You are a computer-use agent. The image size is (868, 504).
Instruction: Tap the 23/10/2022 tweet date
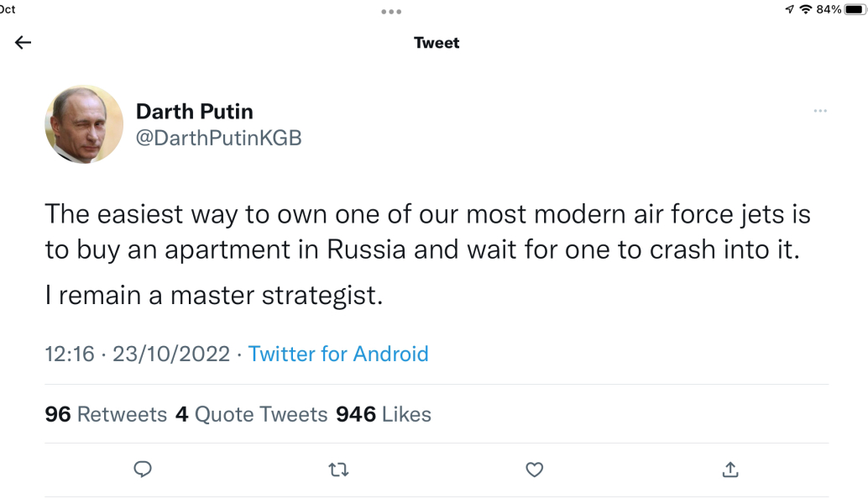click(171, 354)
